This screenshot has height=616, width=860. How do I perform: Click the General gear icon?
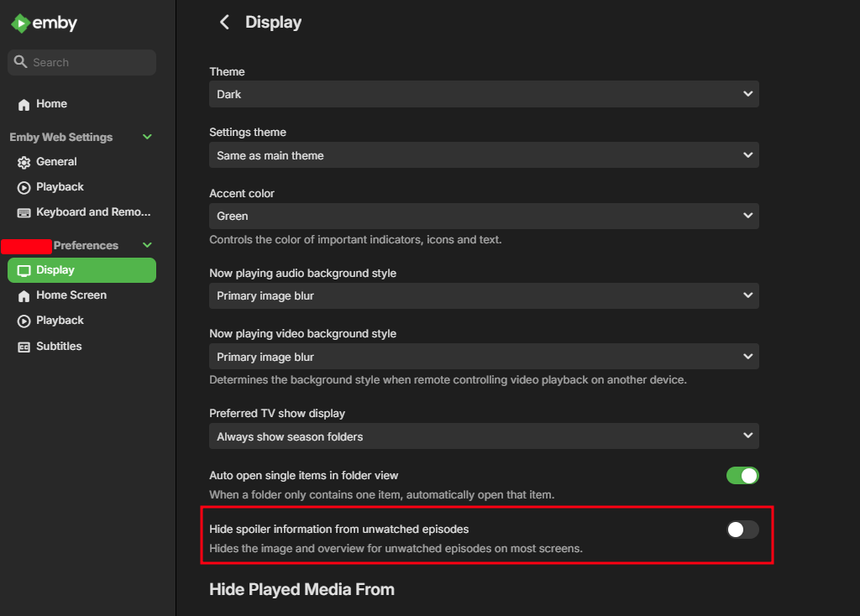(24, 162)
